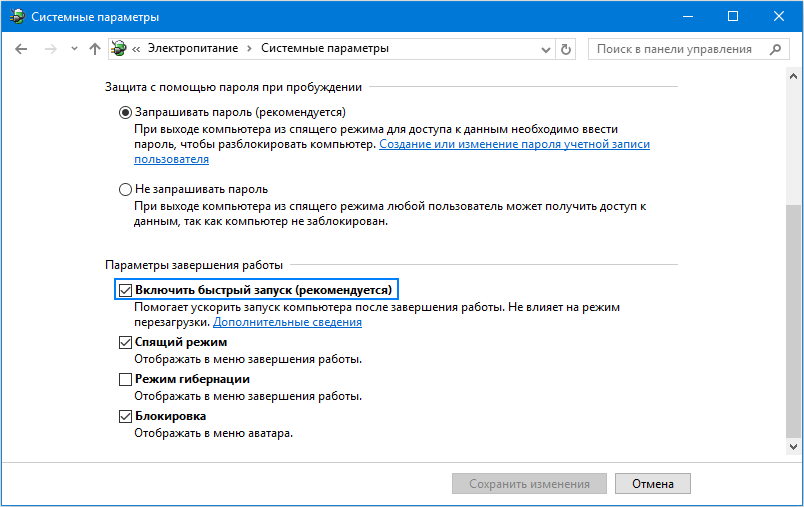Image resolution: width=804 pixels, height=507 pixels.
Task: Go up one folder level
Action: 95,49
